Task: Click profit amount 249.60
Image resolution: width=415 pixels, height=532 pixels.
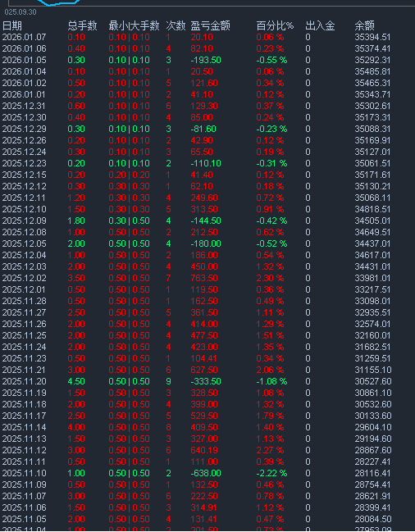Action: click(x=204, y=198)
